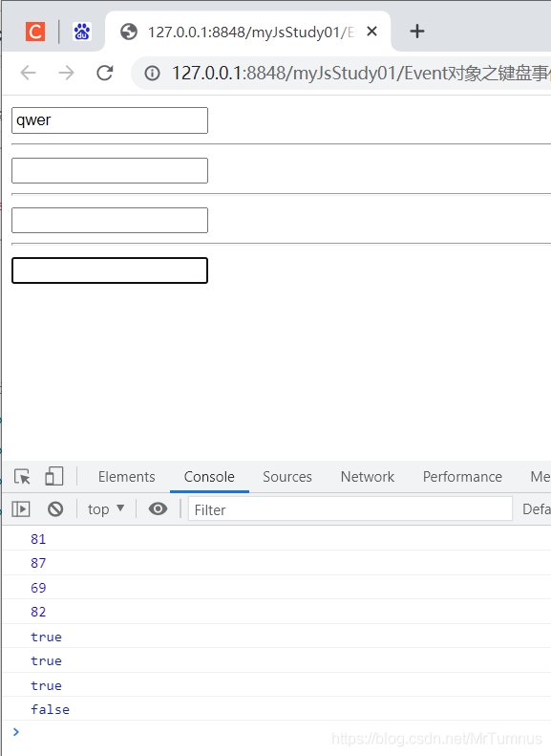Click the console Filter field
This screenshot has height=756, width=551.
coord(350,509)
